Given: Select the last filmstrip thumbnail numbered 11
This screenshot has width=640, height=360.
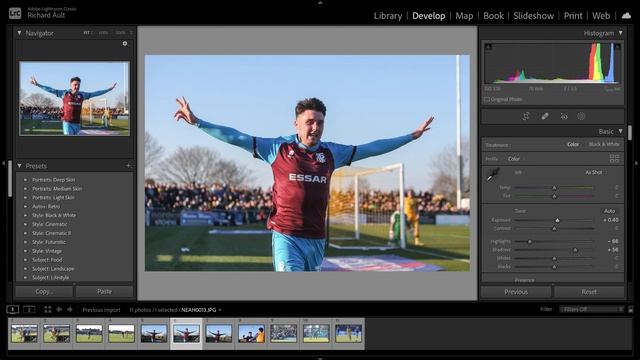Looking at the screenshot, I should [348, 333].
